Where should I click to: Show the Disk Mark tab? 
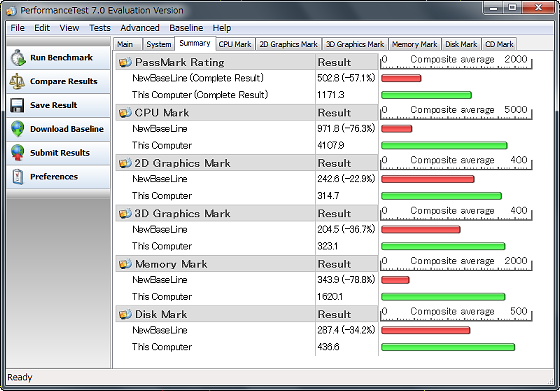tap(461, 44)
